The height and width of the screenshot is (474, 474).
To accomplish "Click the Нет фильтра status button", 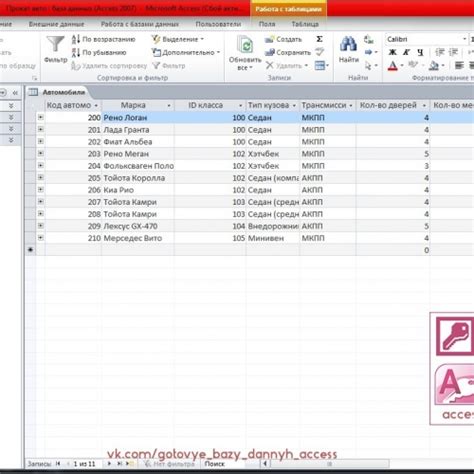I will coord(169,464).
